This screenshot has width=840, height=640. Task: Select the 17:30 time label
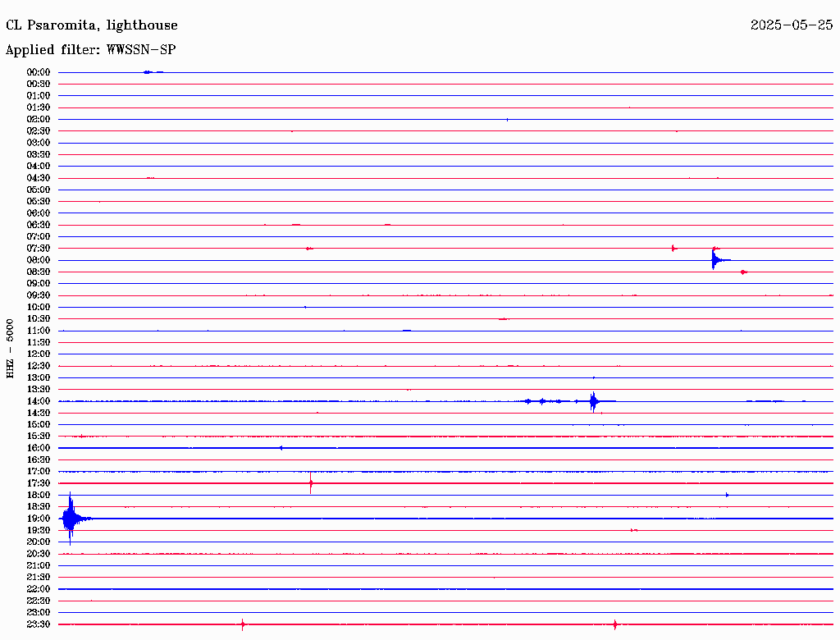point(39,483)
